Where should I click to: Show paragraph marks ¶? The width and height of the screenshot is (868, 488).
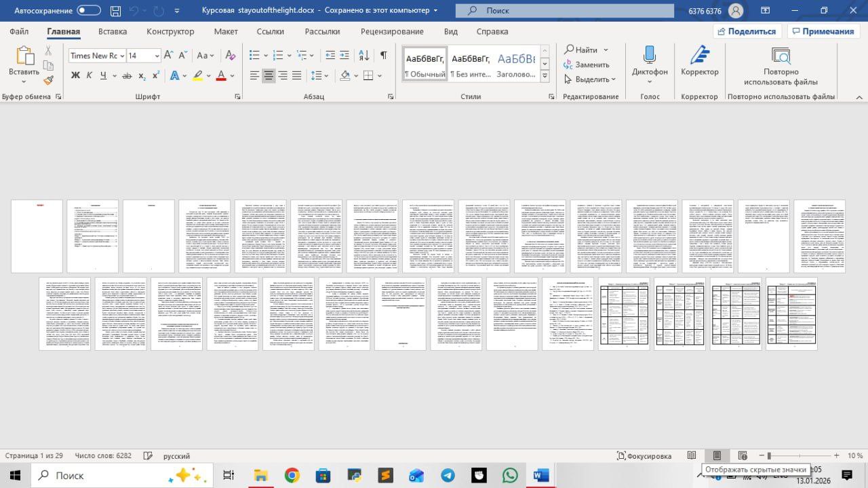coord(384,56)
